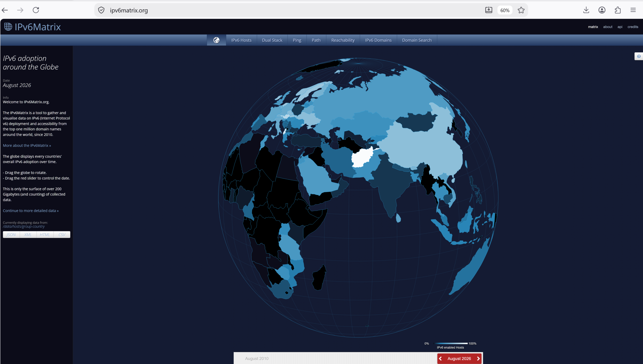Click the red August 2026 date slider handle
The height and width of the screenshot is (364, 643).
pyautogui.click(x=459, y=358)
